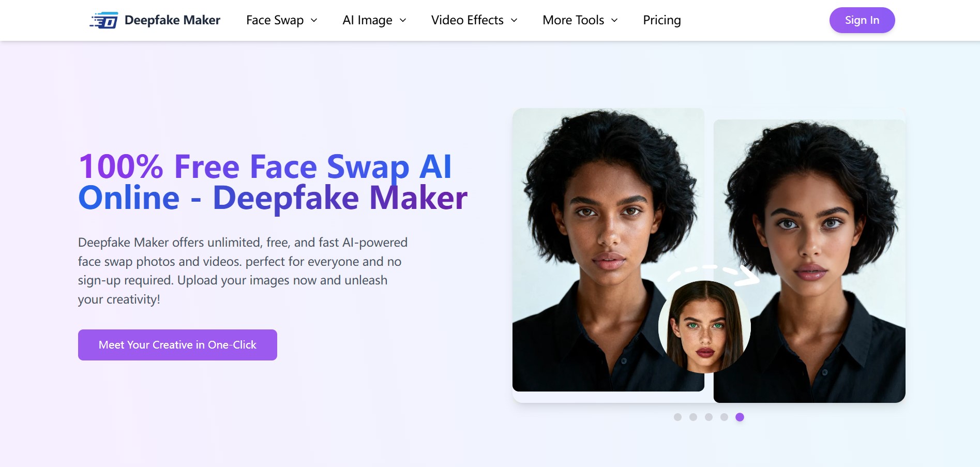Expand the AI Image dropdown chevron

click(403, 20)
